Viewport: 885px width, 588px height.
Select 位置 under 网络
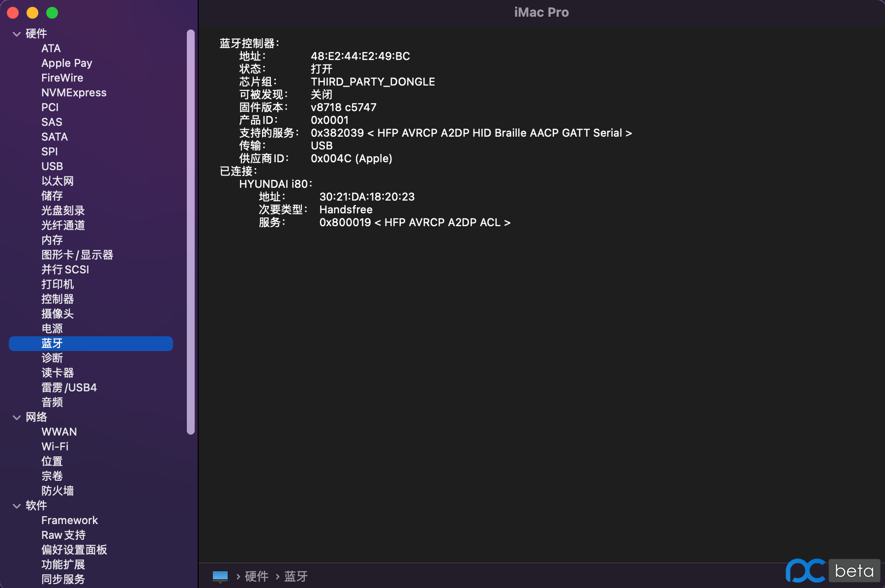pyautogui.click(x=52, y=461)
